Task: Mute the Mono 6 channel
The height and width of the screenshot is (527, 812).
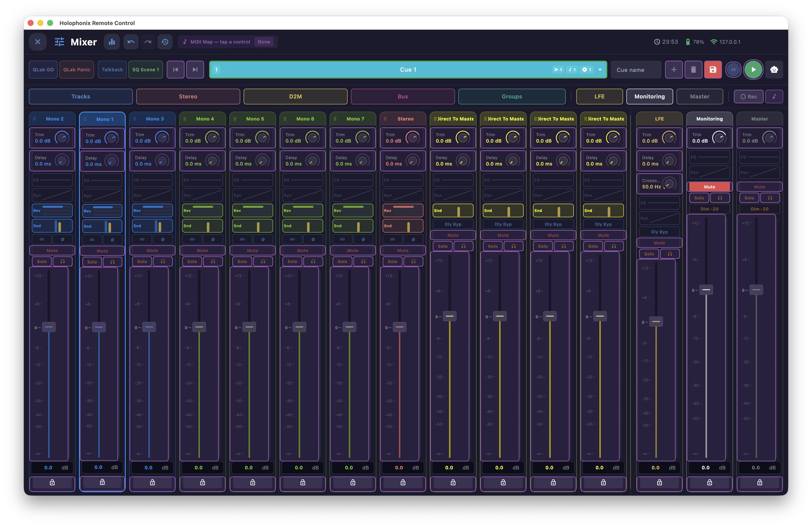Action: pyautogui.click(x=303, y=251)
